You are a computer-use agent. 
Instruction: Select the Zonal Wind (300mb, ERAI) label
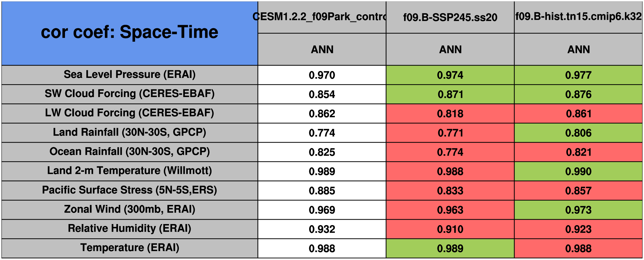tap(130, 209)
